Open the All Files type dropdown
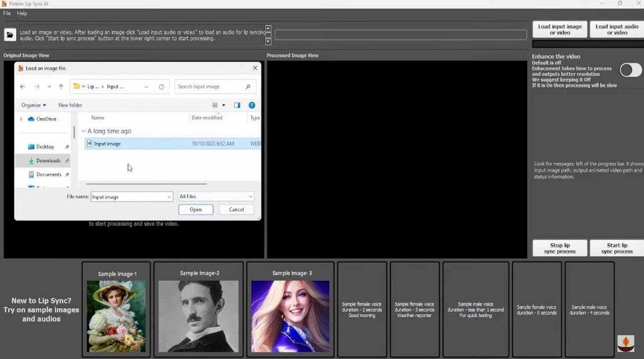The width and height of the screenshot is (644, 359). click(x=216, y=197)
